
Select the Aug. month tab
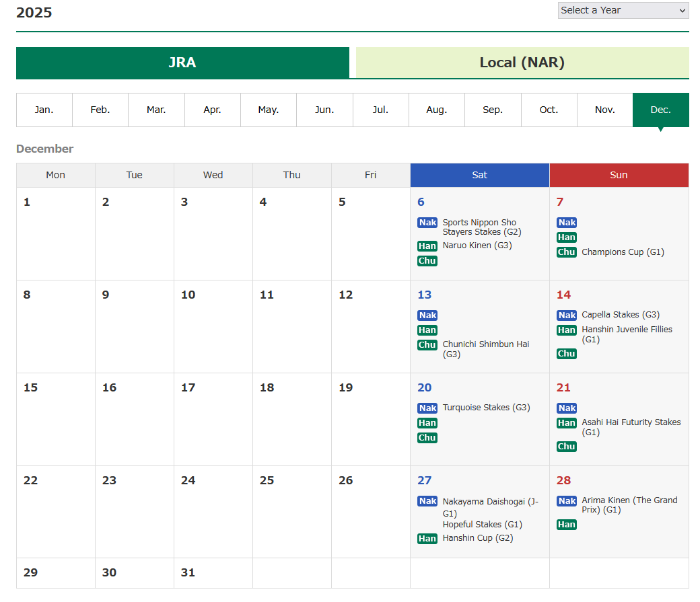(437, 110)
